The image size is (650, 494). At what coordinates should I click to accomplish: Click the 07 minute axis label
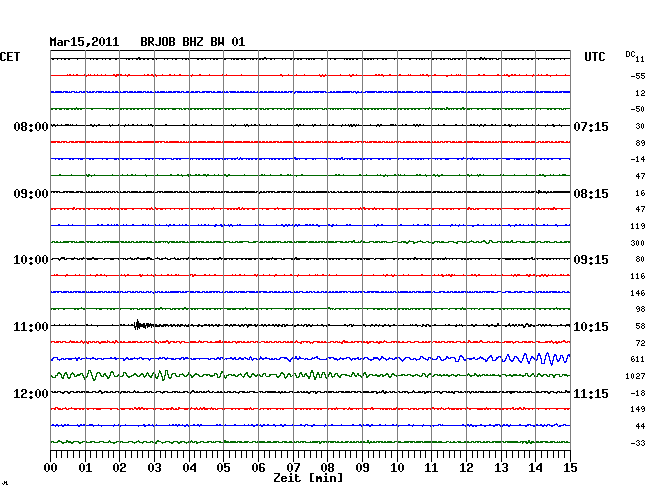pyautogui.click(x=293, y=468)
